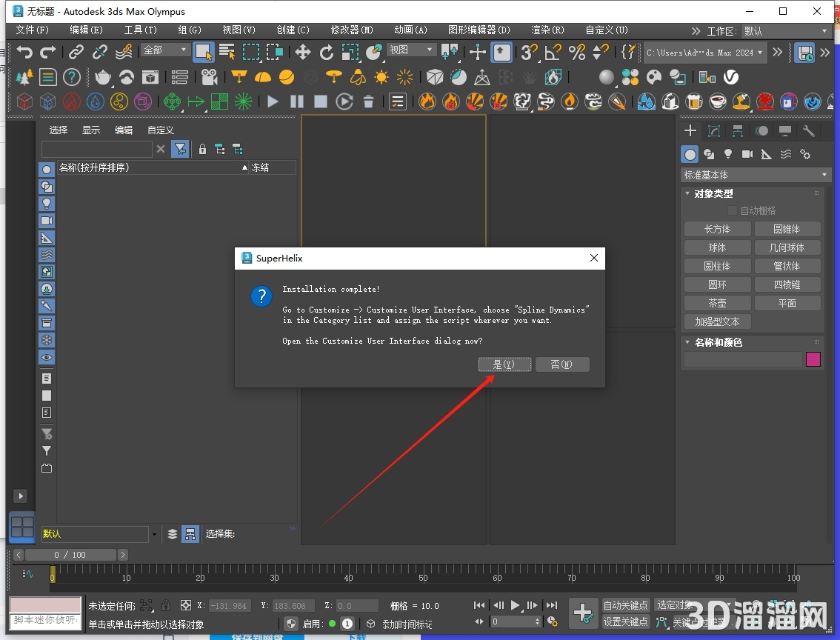The height and width of the screenshot is (640, 840).
Task: Click the stop simulation square icon
Action: (x=320, y=101)
